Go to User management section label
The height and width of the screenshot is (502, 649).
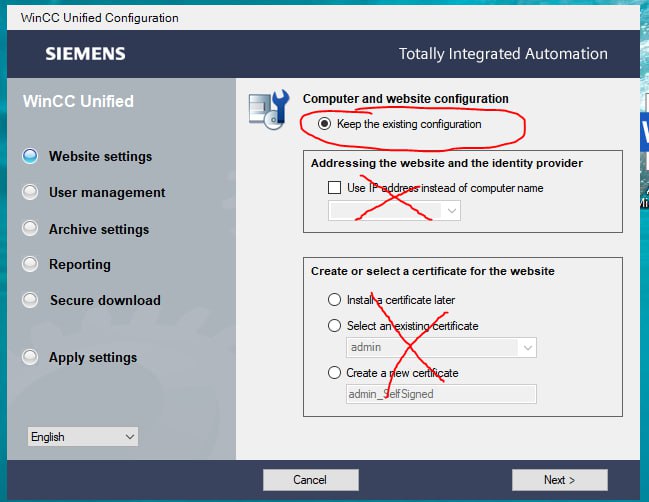tap(107, 192)
